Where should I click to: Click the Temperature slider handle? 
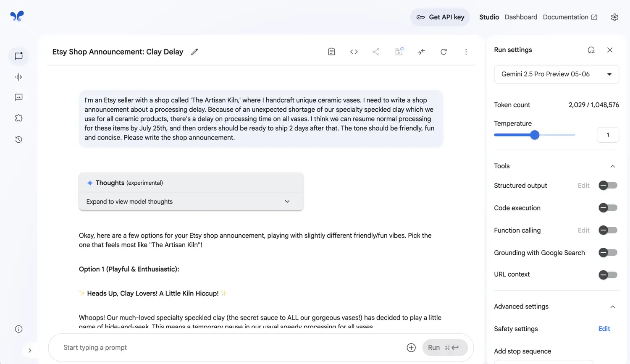tap(535, 135)
